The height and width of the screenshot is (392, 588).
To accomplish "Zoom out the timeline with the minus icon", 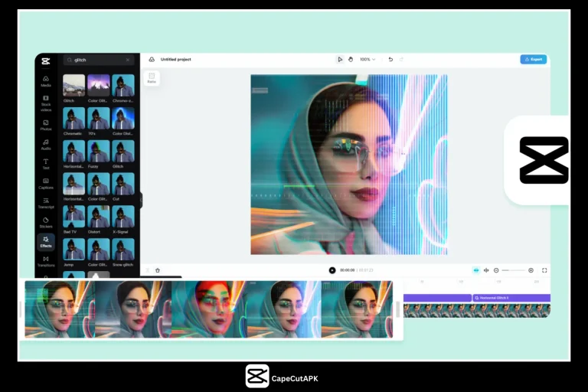I will [496, 270].
